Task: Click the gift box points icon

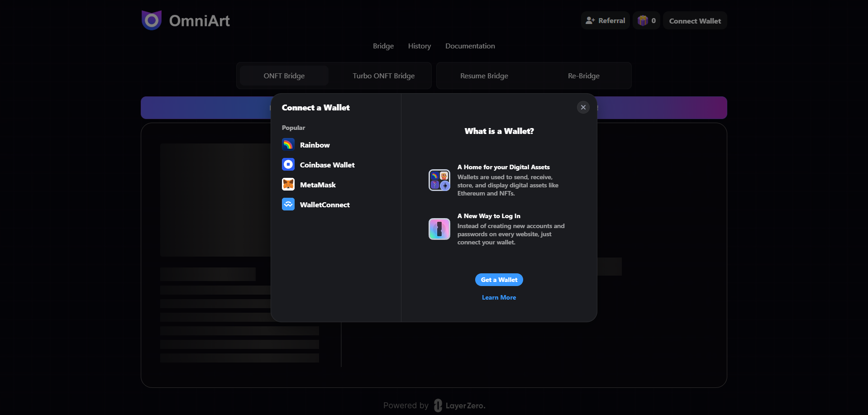Action: pyautogui.click(x=643, y=20)
